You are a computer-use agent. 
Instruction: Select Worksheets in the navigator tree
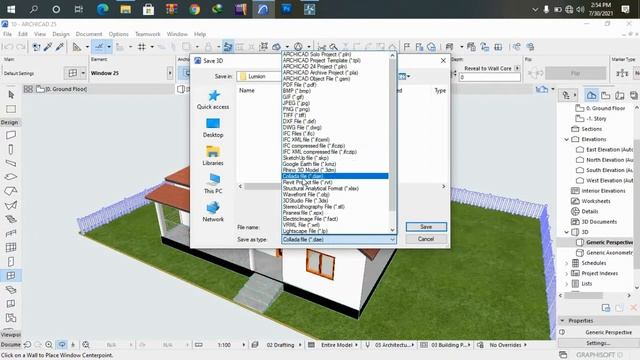[596, 201]
